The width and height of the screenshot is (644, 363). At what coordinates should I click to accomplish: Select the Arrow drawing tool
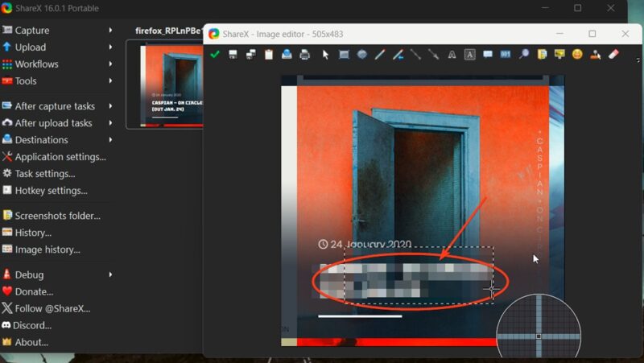[434, 54]
